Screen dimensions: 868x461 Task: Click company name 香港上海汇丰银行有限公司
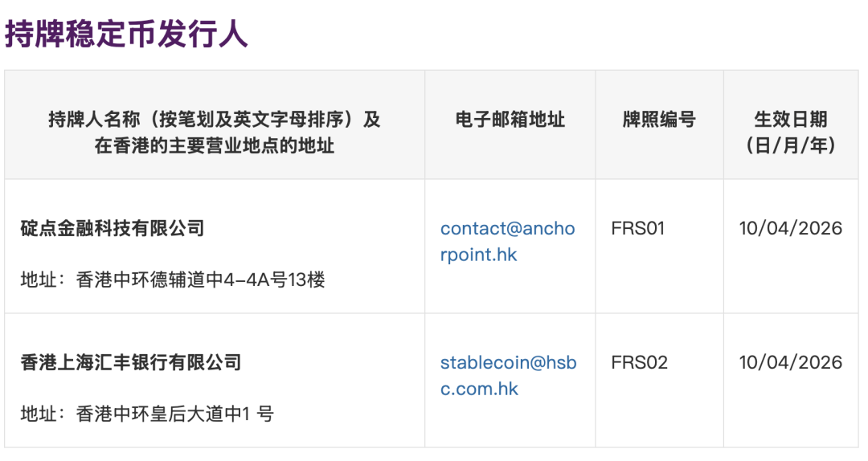click(131, 362)
